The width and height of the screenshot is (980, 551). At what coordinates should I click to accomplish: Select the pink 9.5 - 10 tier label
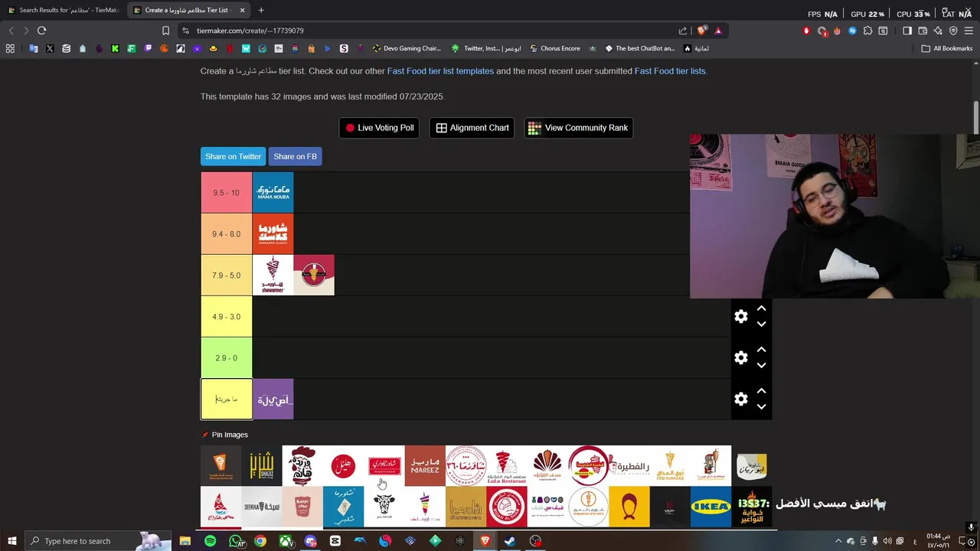[227, 193]
